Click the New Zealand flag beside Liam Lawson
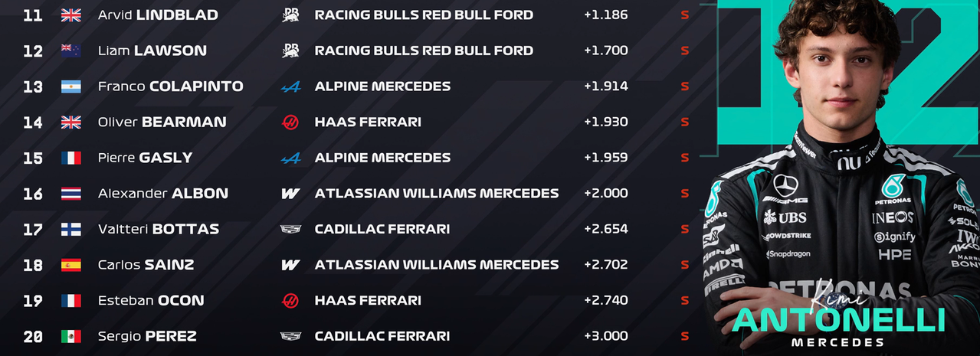The image size is (980, 356). [x=70, y=51]
